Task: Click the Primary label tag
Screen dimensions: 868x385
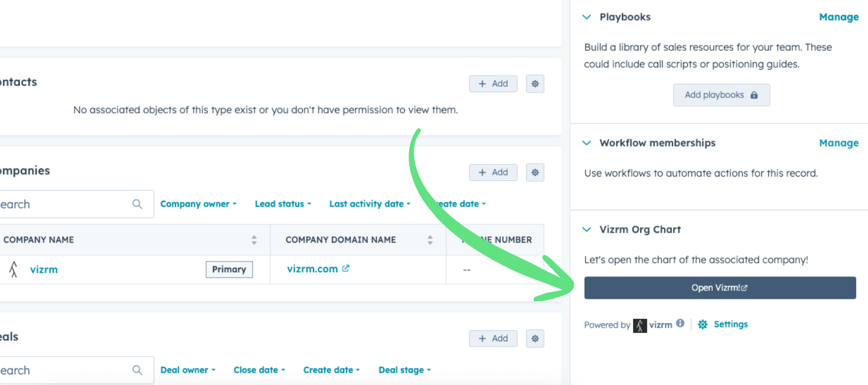Action: [x=229, y=269]
